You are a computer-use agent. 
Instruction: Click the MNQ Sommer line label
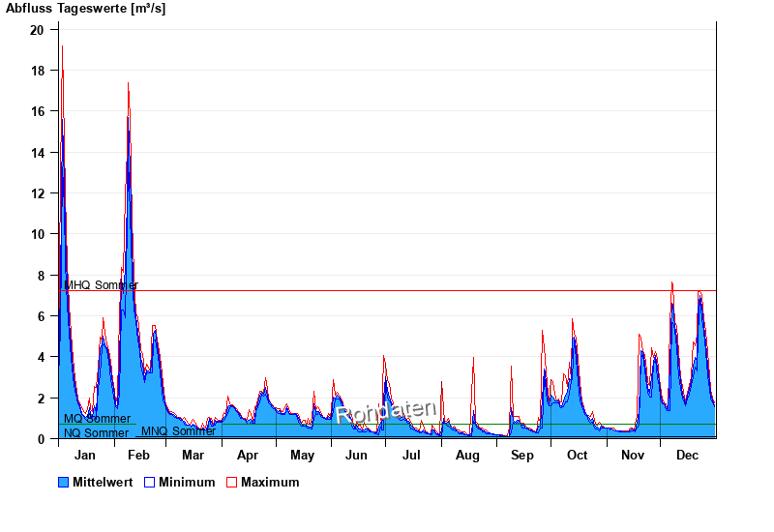point(178,431)
